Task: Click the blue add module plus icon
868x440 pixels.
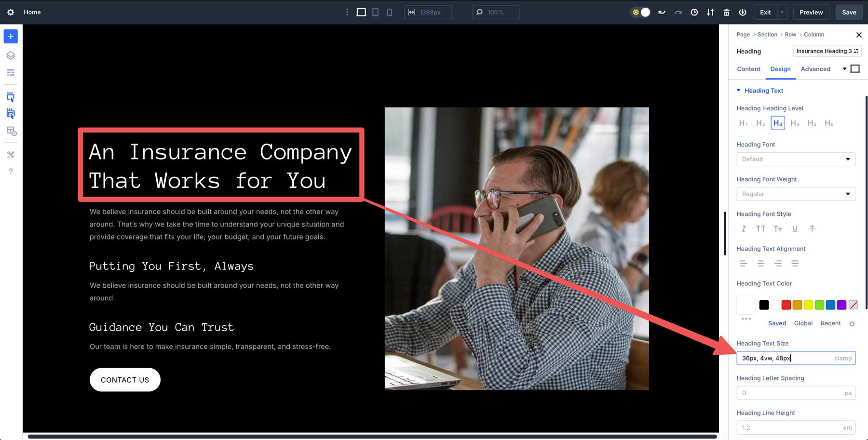Action: (x=11, y=37)
